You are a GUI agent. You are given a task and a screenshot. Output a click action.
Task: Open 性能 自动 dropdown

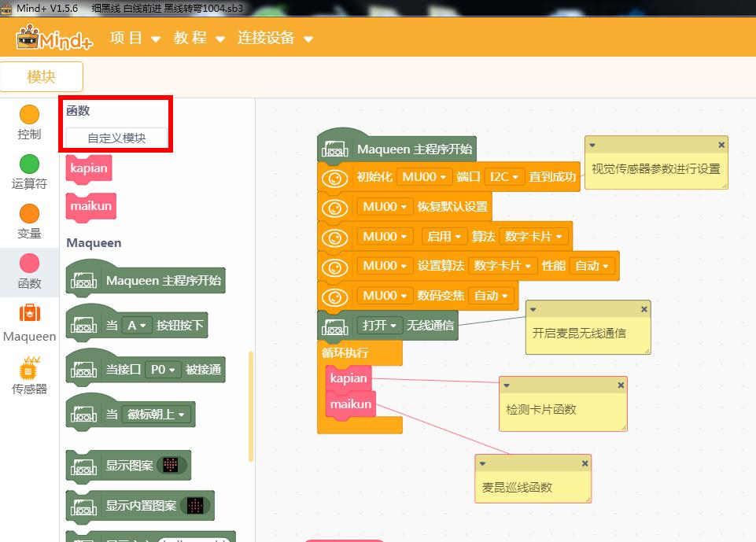click(592, 266)
